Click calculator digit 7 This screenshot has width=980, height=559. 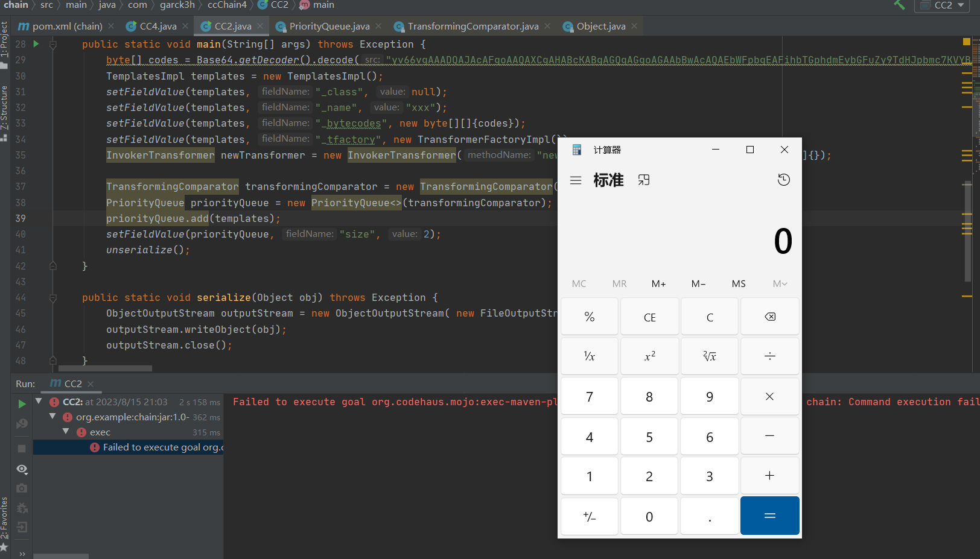pos(590,397)
